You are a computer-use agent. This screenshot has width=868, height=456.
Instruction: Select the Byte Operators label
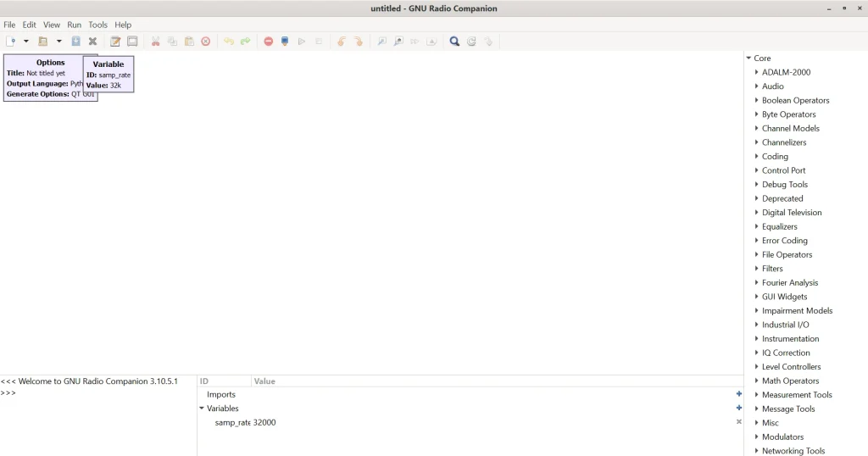pos(789,114)
